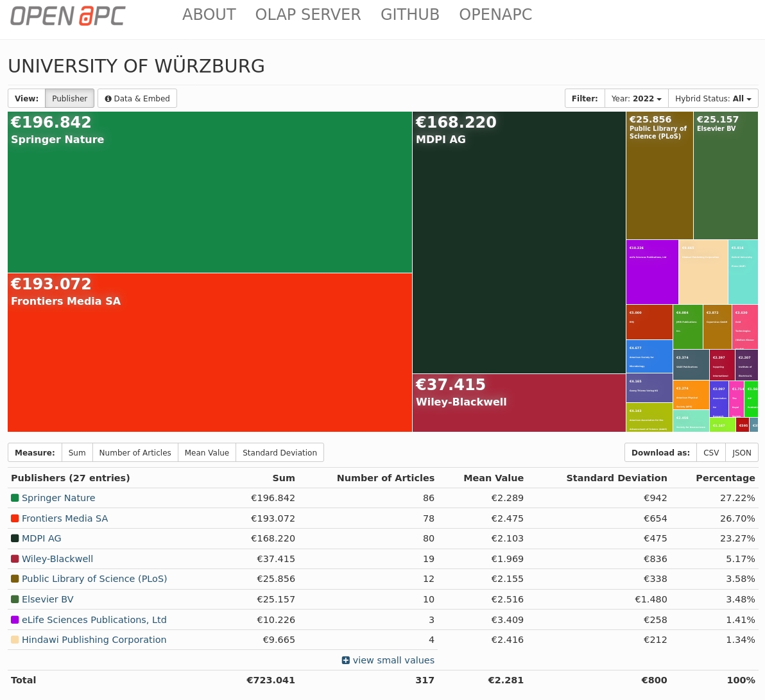Click the €3.872 Copernicus GmbH treemap block
The height and width of the screenshot is (700, 765).
pyautogui.click(x=718, y=327)
